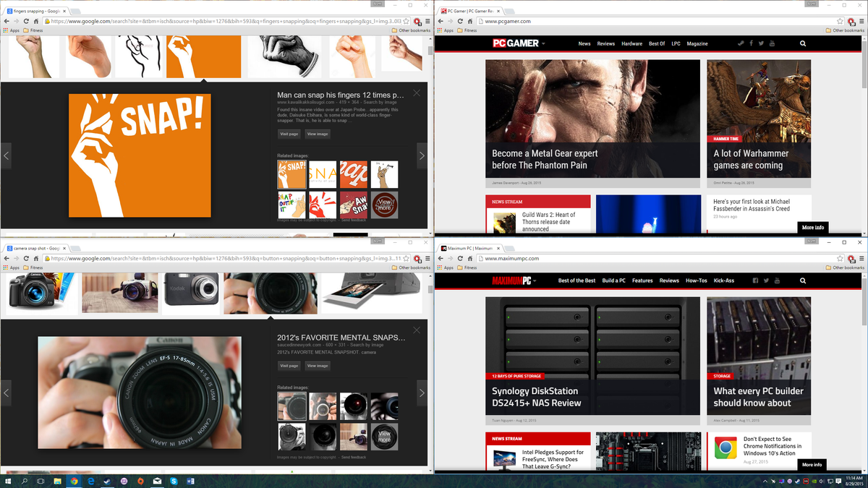Expand the Maximum PC logo dropdown arrow
The image size is (868, 488).
[535, 281]
